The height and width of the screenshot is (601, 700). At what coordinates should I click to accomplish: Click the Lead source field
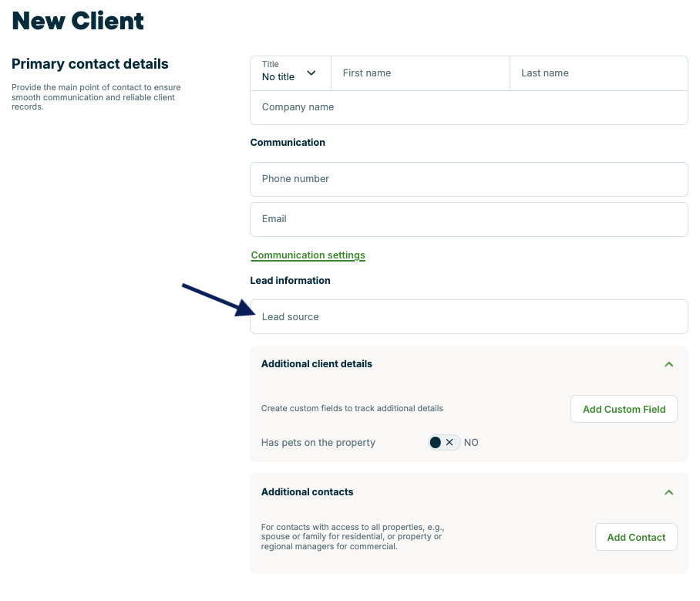pos(469,317)
